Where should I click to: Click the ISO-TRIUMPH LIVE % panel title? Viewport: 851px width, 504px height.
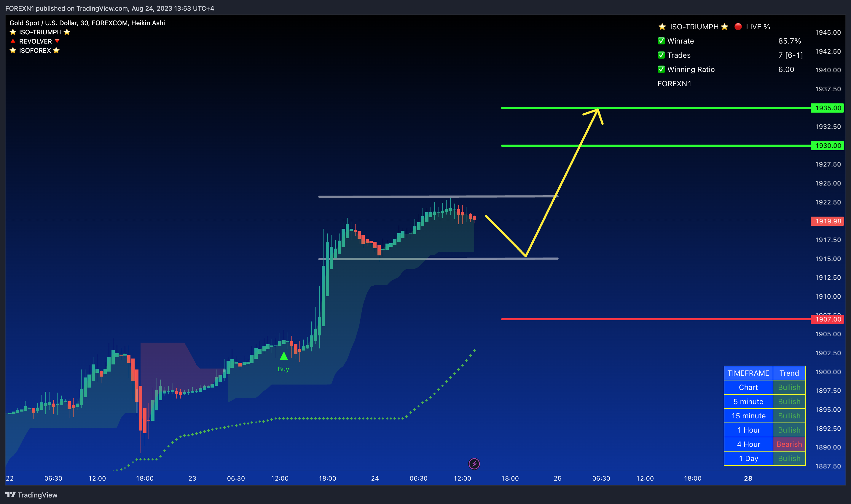click(x=714, y=26)
